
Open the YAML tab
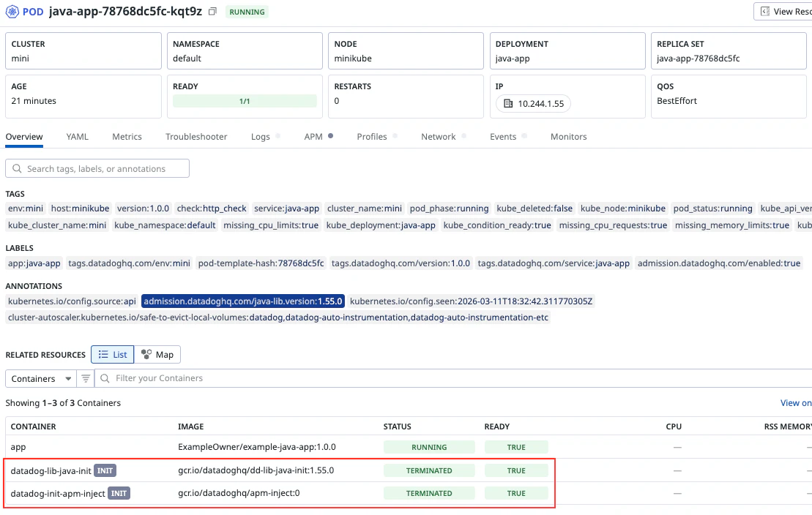[78, 137]
